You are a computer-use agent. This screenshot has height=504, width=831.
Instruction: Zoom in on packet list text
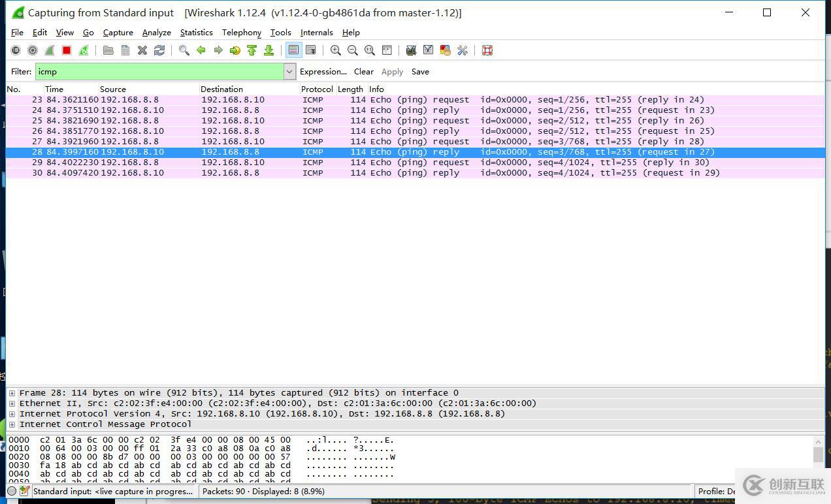pyautogui.click(x=336, y=50)
